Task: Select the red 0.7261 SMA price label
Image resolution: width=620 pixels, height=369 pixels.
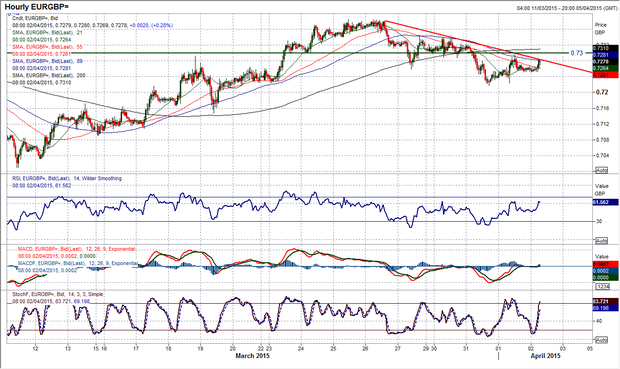Action: [x=604, y=74]
